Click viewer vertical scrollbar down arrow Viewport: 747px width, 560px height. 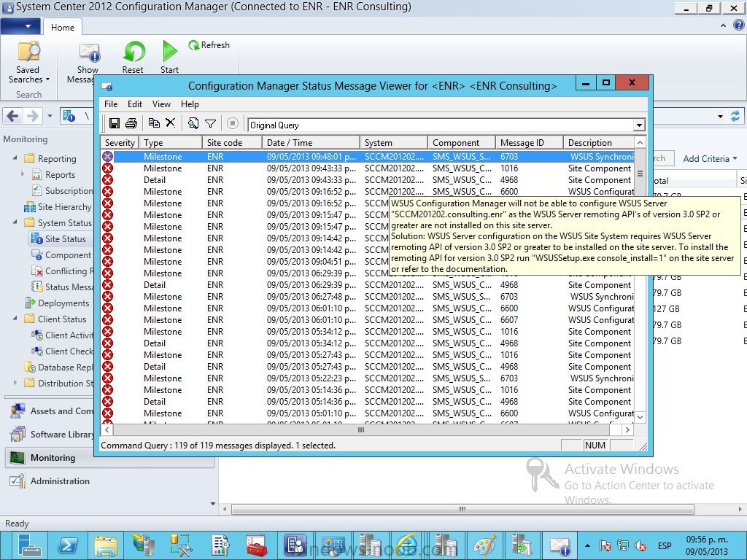tap(640, 417)
